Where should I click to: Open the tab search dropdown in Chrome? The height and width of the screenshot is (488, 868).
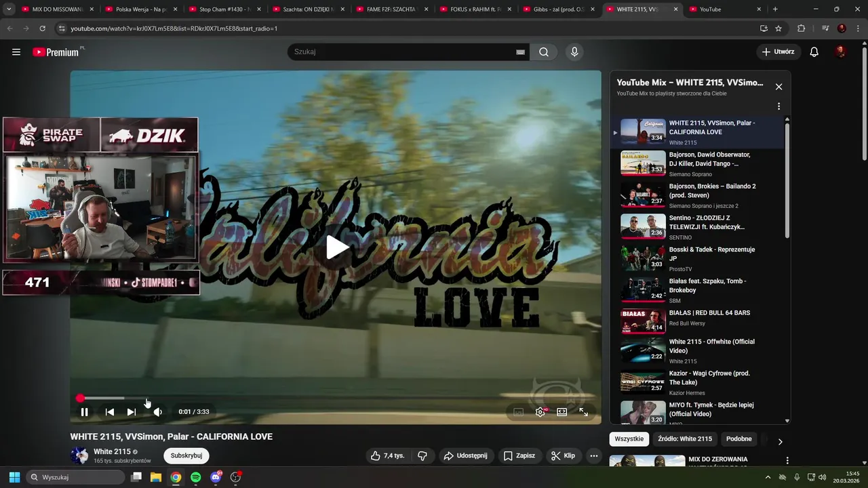(x=9, y=9)
